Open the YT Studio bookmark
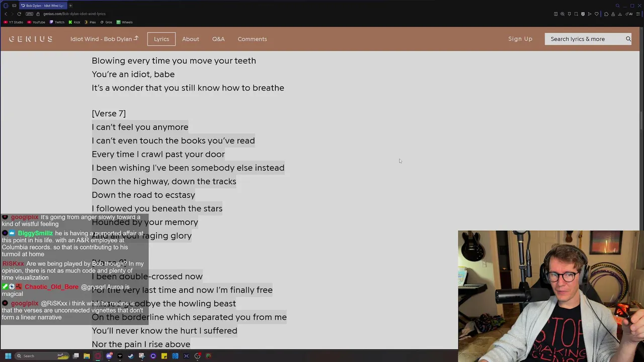The height and width of the screenshot is (362, 644). click(x=13, y=22)
